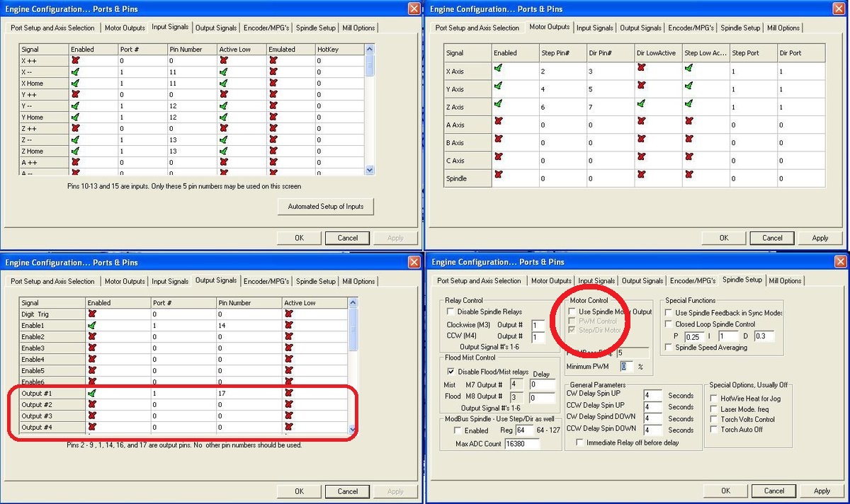Toggle A Axis Enabled red cross in Motor Outputs table
Image resolution: width=850 pixels, height=504 pixels.
(x=499, y=121)
